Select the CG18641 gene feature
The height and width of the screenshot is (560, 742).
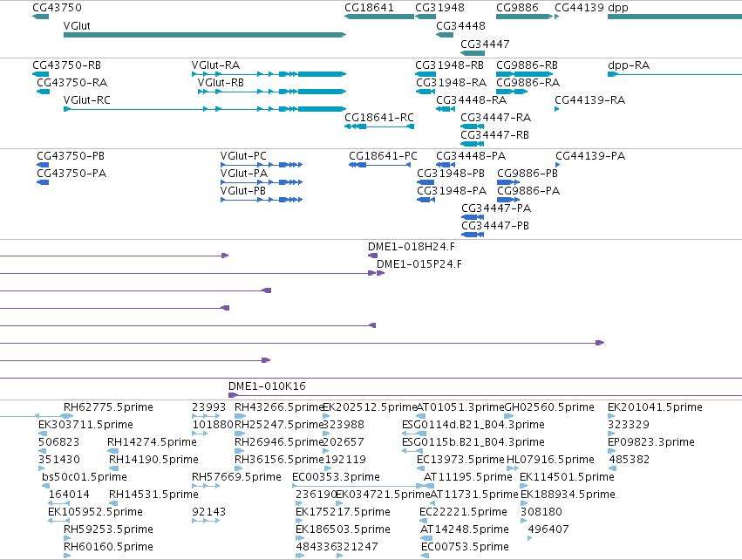[x=379, y=17]
